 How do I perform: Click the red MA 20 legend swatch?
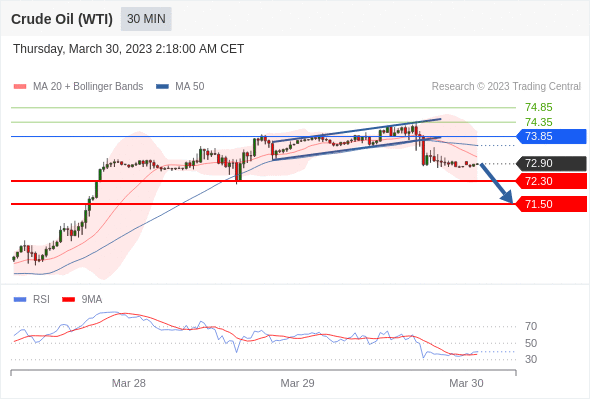pyautogui.click(x=20, y=87)
